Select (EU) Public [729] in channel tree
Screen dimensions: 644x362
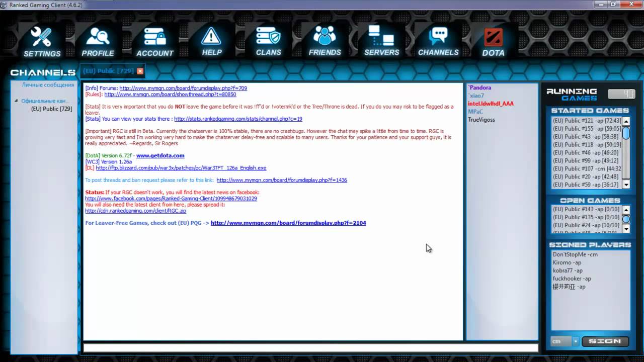pos(51,109)
